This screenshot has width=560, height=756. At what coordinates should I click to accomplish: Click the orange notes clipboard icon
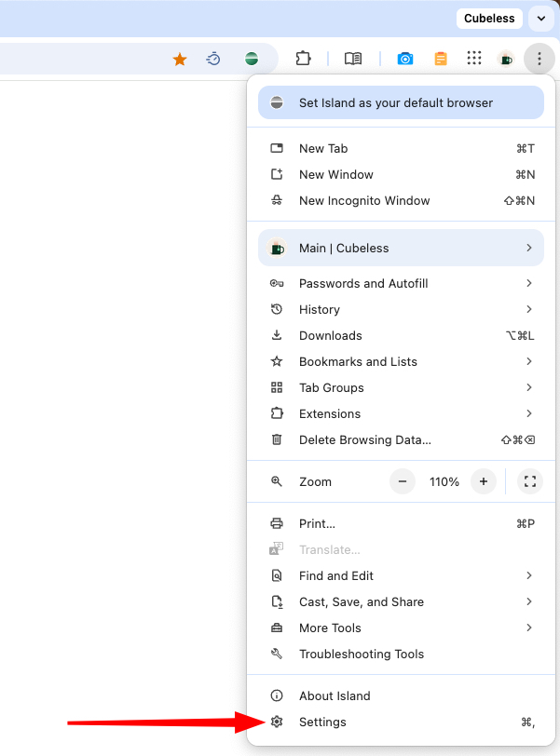click(x=441, y=59)
